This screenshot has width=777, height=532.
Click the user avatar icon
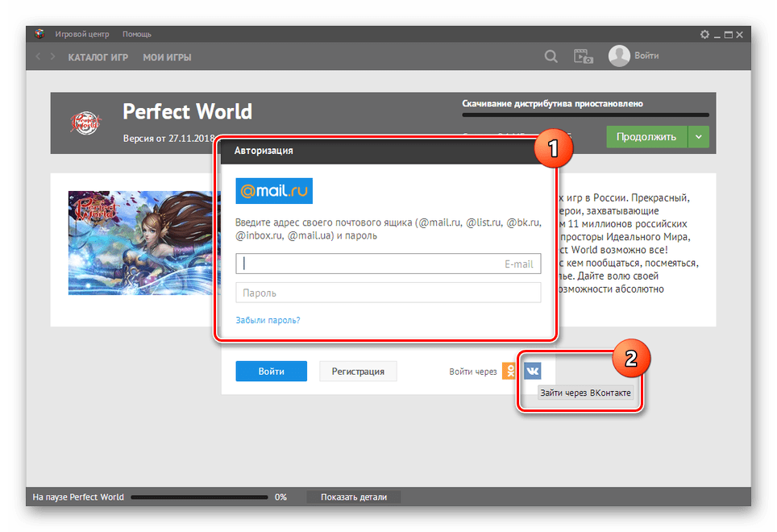619,56
